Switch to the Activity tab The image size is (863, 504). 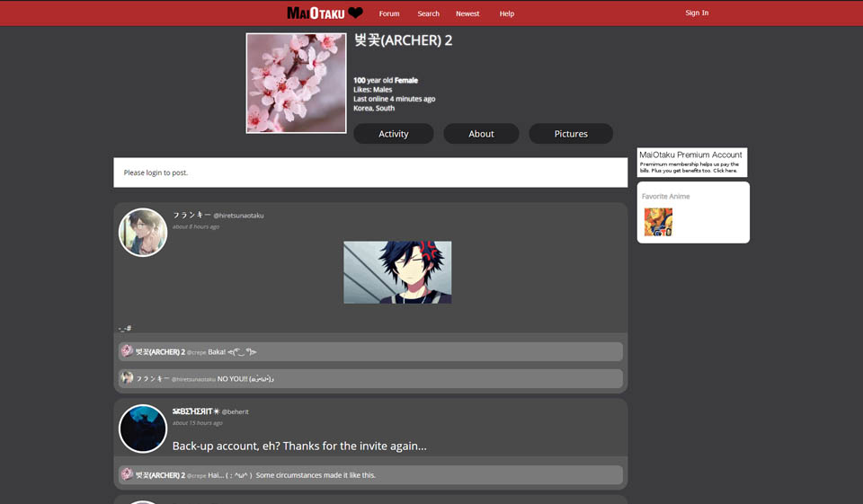point(394,134)
